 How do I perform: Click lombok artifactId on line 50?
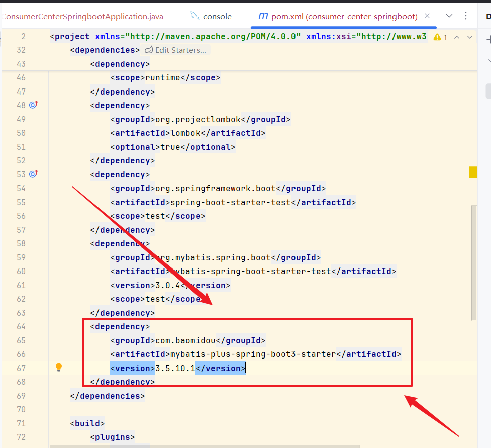point(185,133)
